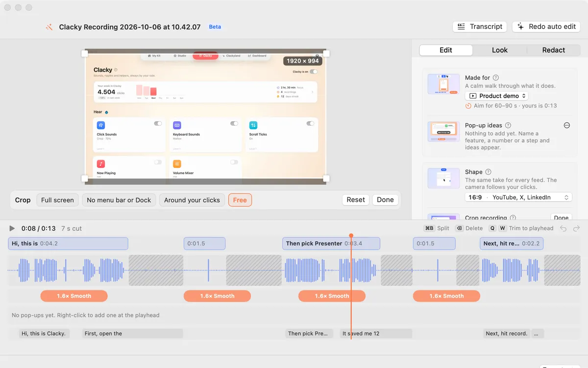Click the Click Sounds icon in the preview
This screenshot has width=588, height=368.
[x=100, y=125]
